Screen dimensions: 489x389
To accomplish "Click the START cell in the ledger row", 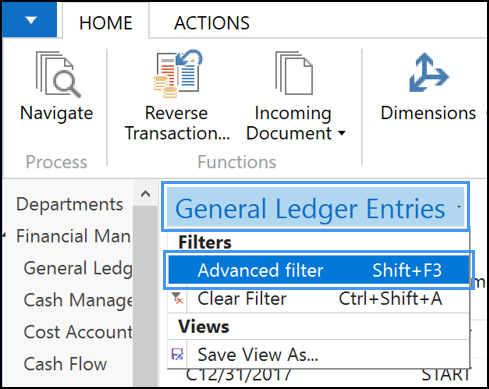I will (x=446, y=375).
